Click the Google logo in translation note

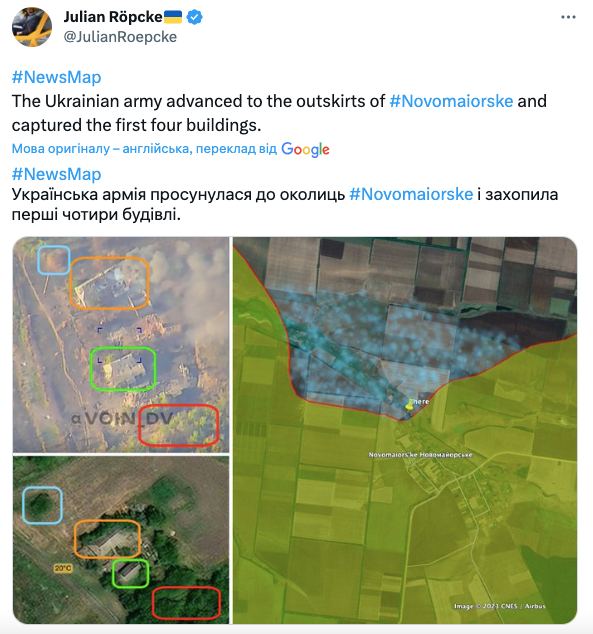coord(305,149)
